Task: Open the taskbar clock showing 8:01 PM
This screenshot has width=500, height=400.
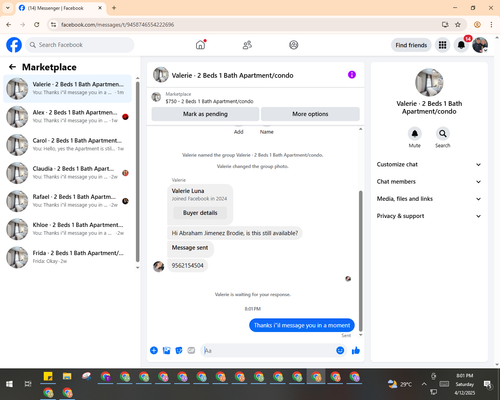Action: [x=465, y=384]
